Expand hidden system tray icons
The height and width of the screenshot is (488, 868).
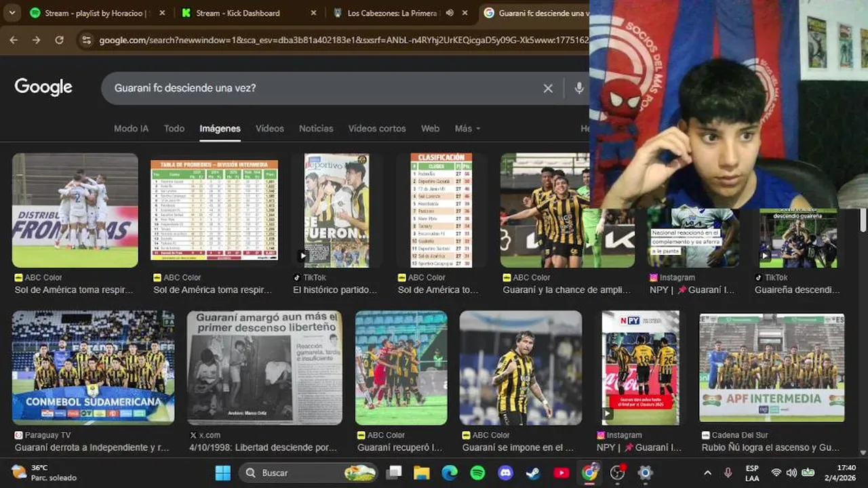[707, 473]
